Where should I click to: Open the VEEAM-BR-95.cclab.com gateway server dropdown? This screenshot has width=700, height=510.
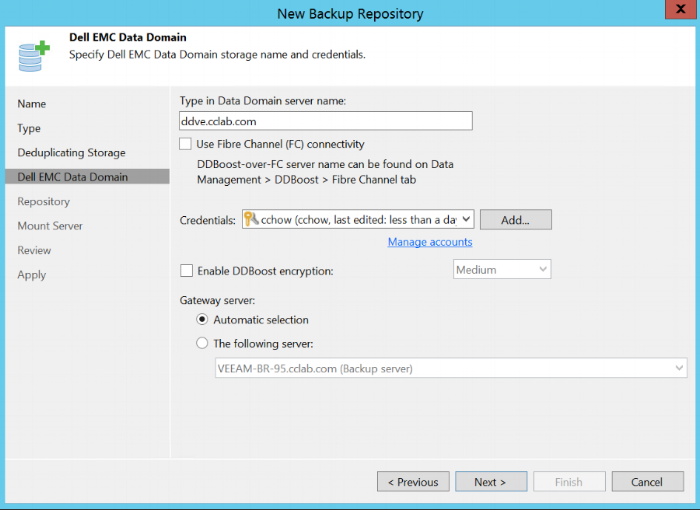click(679, 368)
